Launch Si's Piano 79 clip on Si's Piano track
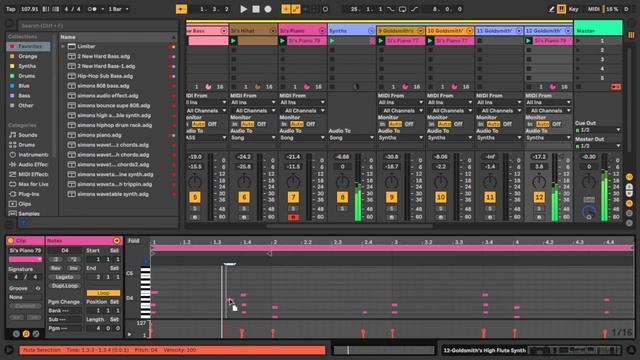Image resolution: width=640 pixels, height=360 pixels. (x=282, y=41)
